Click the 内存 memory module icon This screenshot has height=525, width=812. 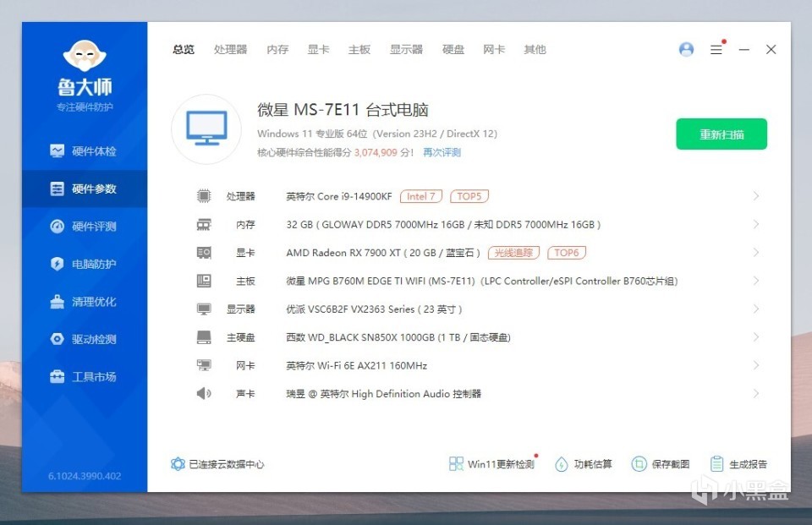pos(204,224)
